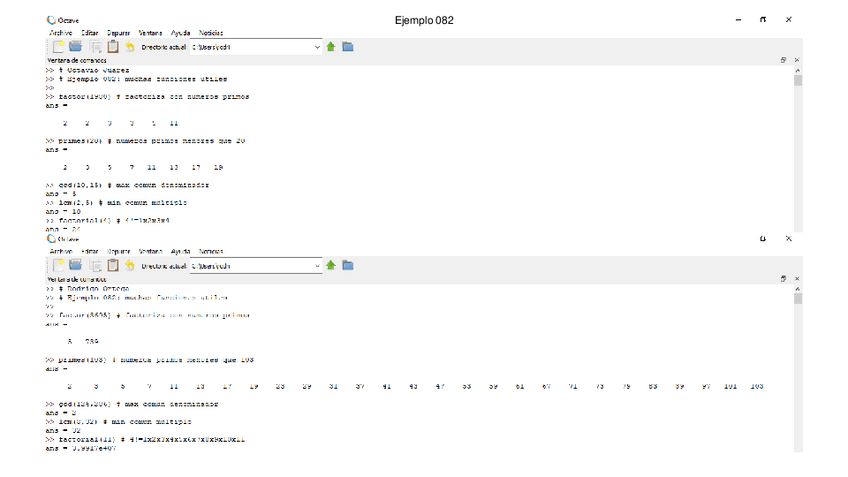Click Paste clipboard icon in upper Octave toolbar
The width and height of the screenshot is (848, 477).
(x=113, y=46)
